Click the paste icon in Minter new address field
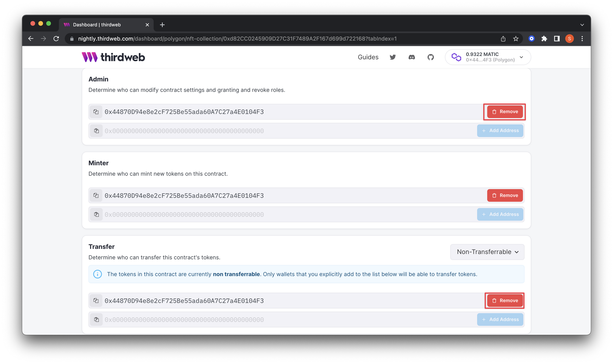The image size is (613, 364). pos(96,214)
